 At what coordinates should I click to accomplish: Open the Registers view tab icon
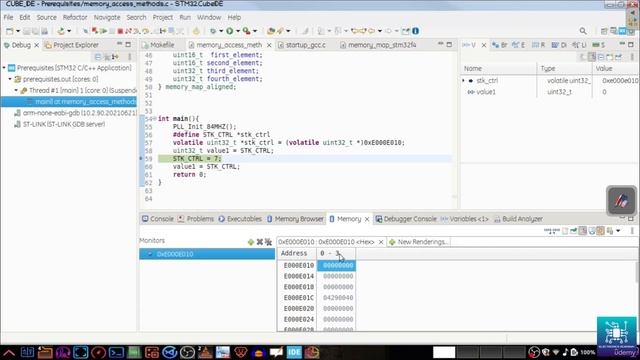point(538,45)
